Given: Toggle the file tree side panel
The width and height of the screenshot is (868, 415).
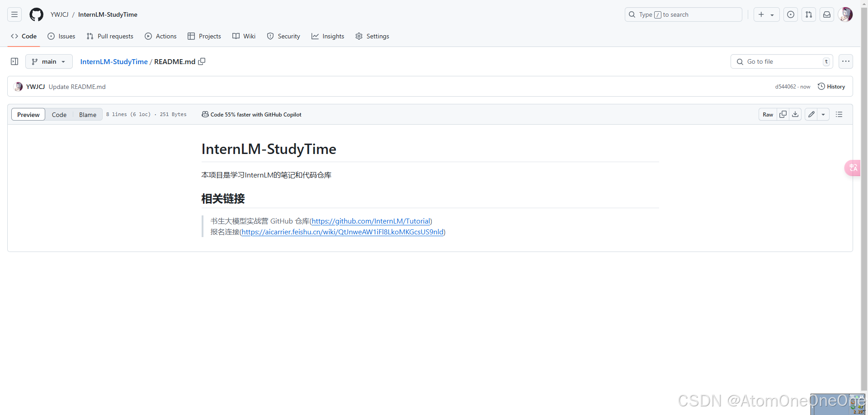Looking at the screenshot, I should (14, 61).
